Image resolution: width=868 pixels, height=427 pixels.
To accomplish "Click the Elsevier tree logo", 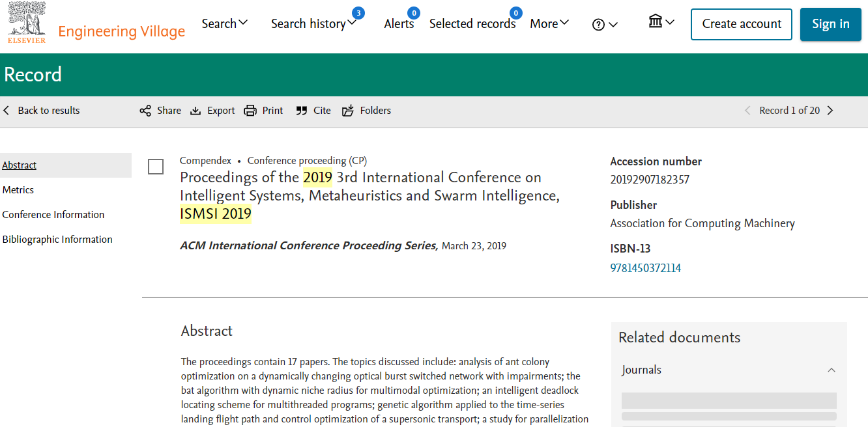I will [27, 23].
